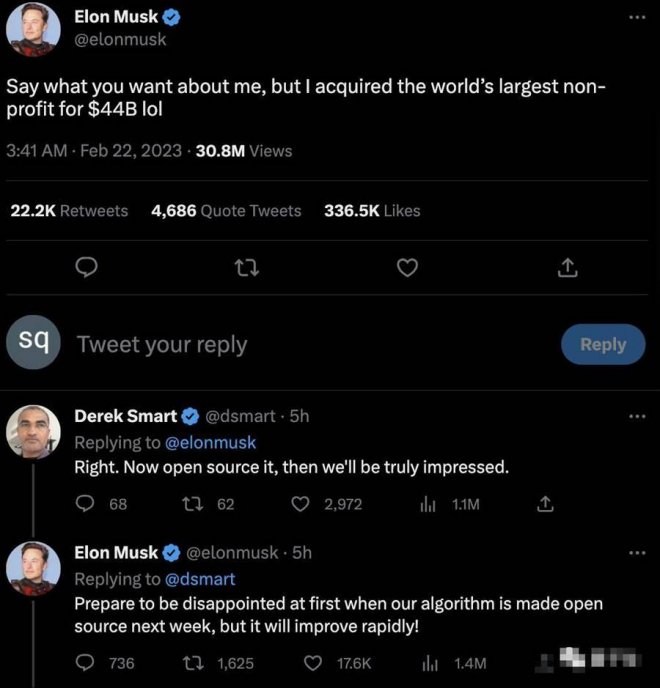Image resolution: width=660 pixels, height=688 pixels.
Task: View analytics on Derek Smart's reply
Action: click(426, 504)
